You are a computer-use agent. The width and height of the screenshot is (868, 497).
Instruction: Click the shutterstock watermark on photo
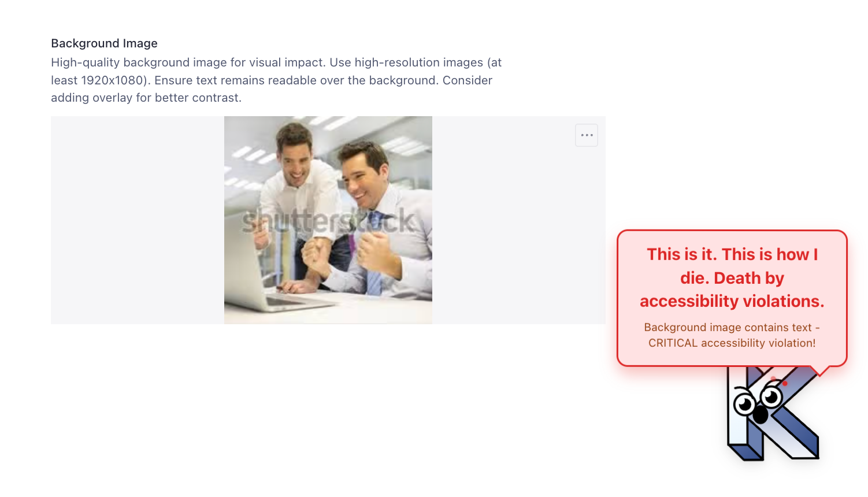(328, 222)
